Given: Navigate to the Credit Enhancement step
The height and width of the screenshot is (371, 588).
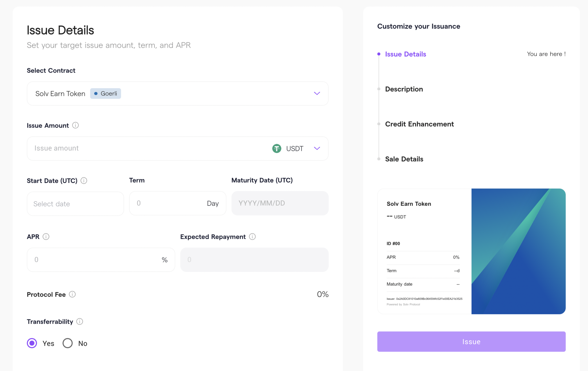Looking at the screenshot, I should 419,124.
